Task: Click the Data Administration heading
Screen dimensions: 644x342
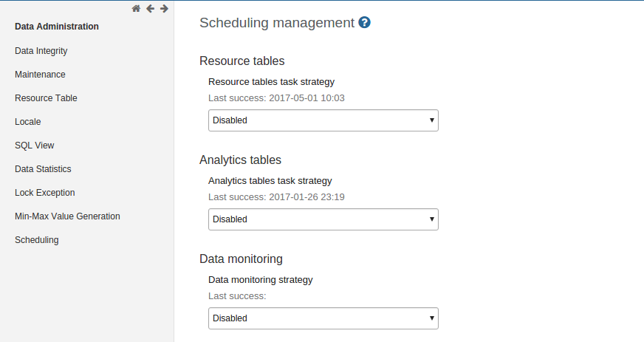Action: point(57,27)
